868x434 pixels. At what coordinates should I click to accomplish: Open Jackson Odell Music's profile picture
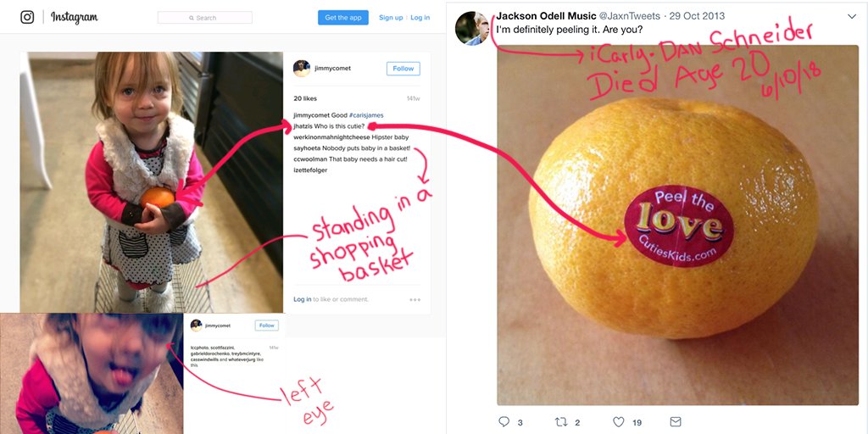click(x=471, y=28)
